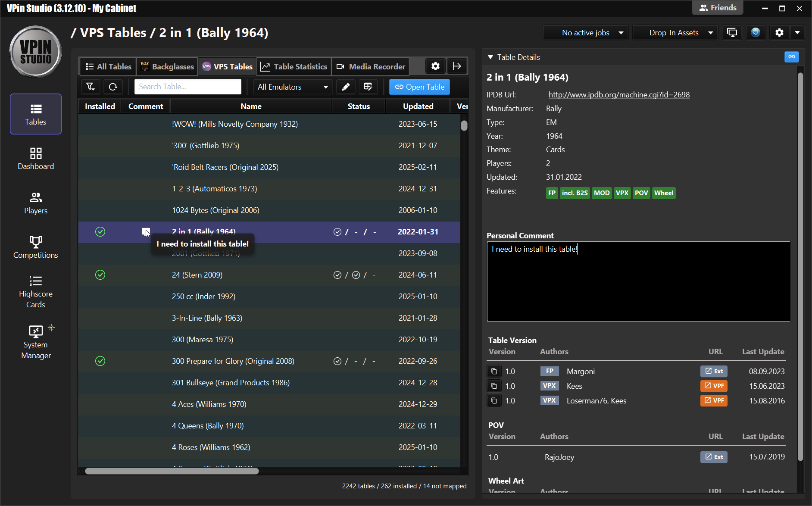Select the VPS Tables tab
The height and width of the screenshot is (506, 812).
coord(227,67)
